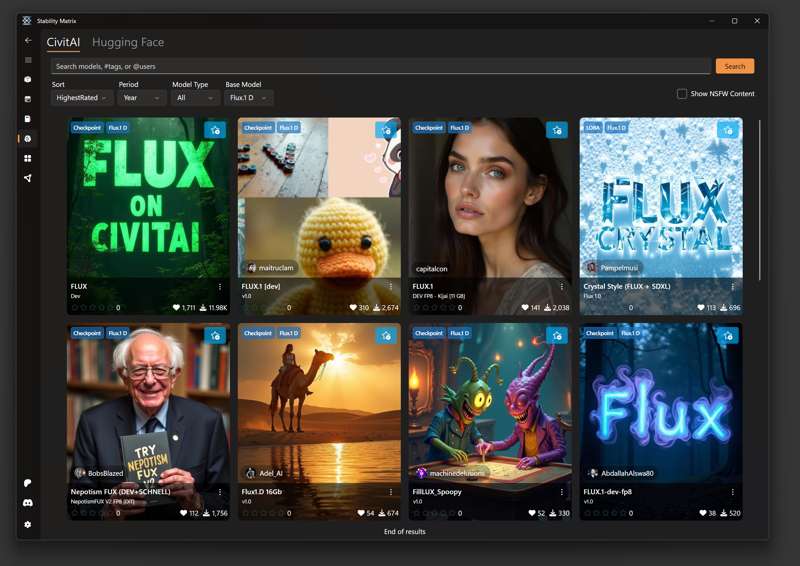Open the Patreon icon in the sidebar

(x=28, y=483)
